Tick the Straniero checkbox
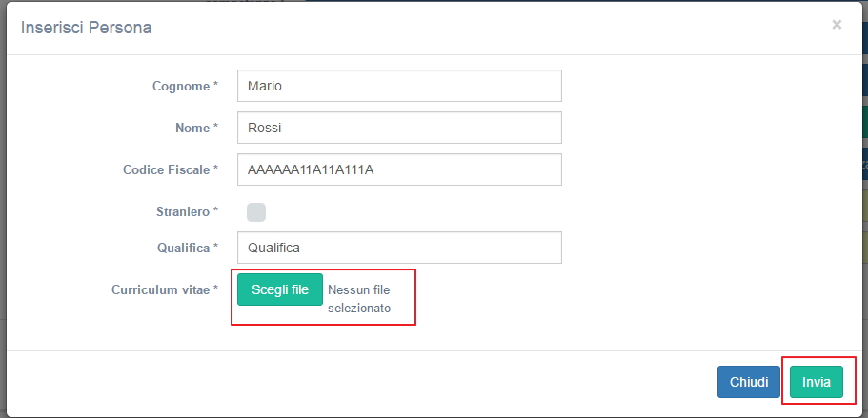This screenshot has width=868, height=418. tap(256, 211)
